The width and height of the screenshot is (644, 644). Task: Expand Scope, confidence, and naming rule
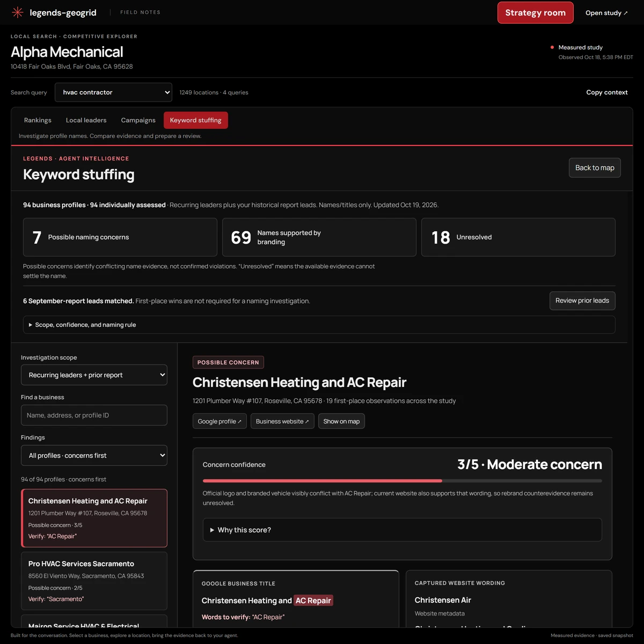[319, 325]
